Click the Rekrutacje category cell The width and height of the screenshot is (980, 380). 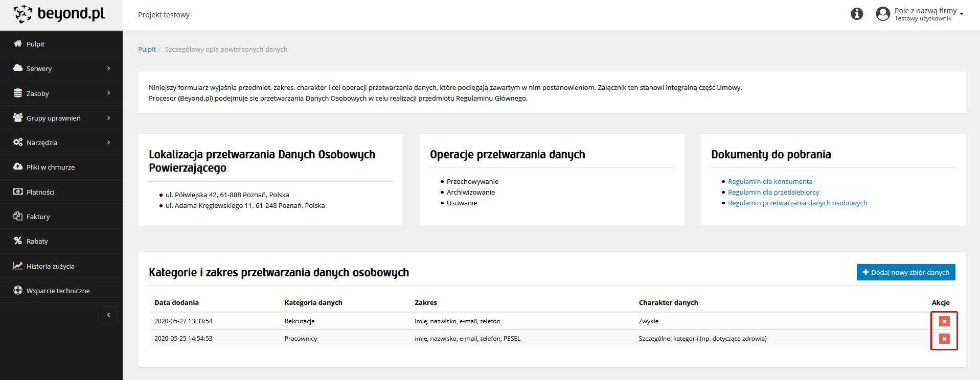tap(300, 321)
